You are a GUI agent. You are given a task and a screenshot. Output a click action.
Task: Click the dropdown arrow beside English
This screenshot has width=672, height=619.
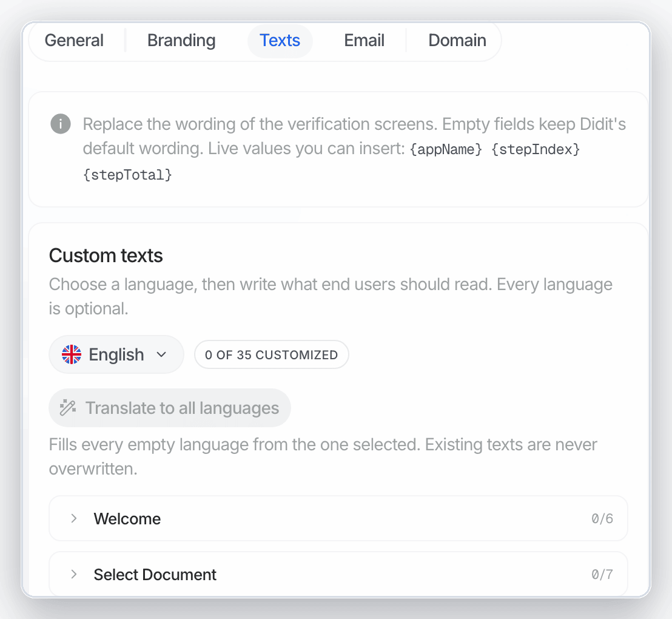click(161, 355)
